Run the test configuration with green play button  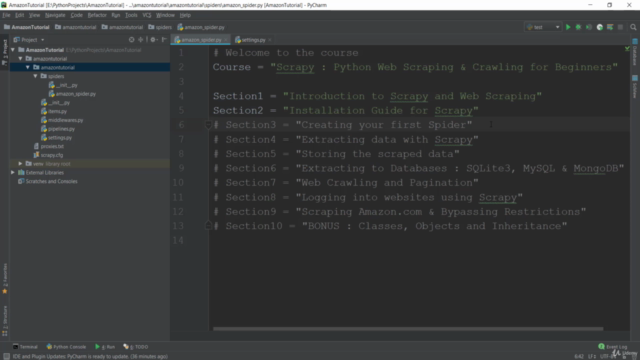point(568,27)
